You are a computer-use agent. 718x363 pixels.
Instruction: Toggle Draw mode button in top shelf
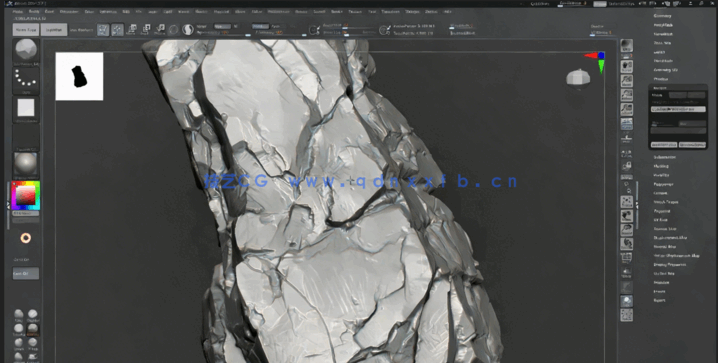click(x=117, y=30)
